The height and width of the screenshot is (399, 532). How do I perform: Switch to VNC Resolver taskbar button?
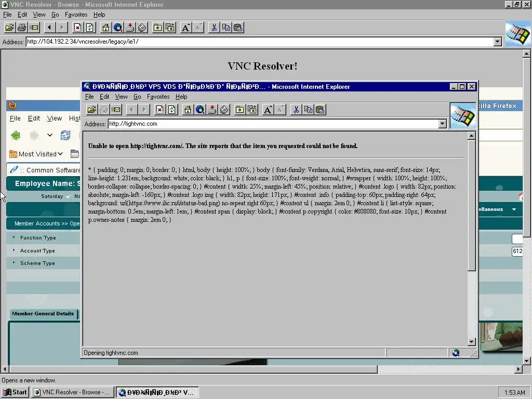(72, 392)
